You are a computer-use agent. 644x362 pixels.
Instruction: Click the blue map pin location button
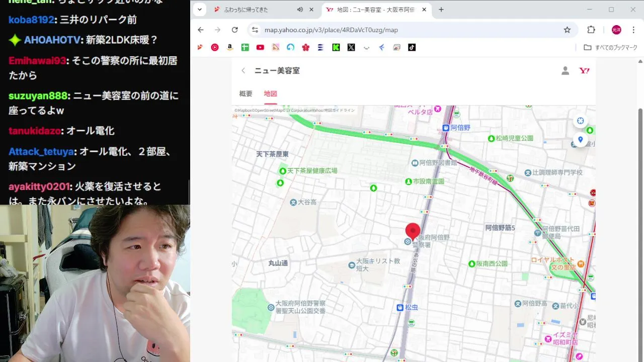(x=580, y=140)
